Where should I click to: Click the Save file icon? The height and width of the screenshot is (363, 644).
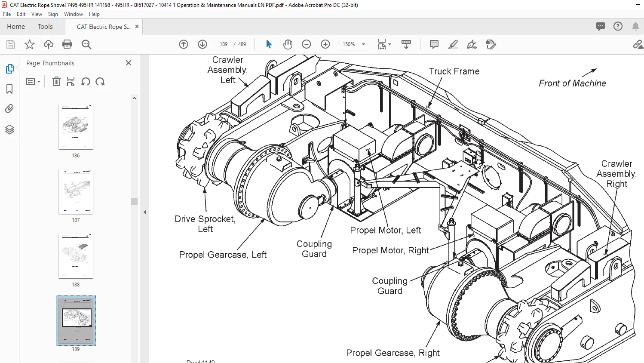point(11,44)
